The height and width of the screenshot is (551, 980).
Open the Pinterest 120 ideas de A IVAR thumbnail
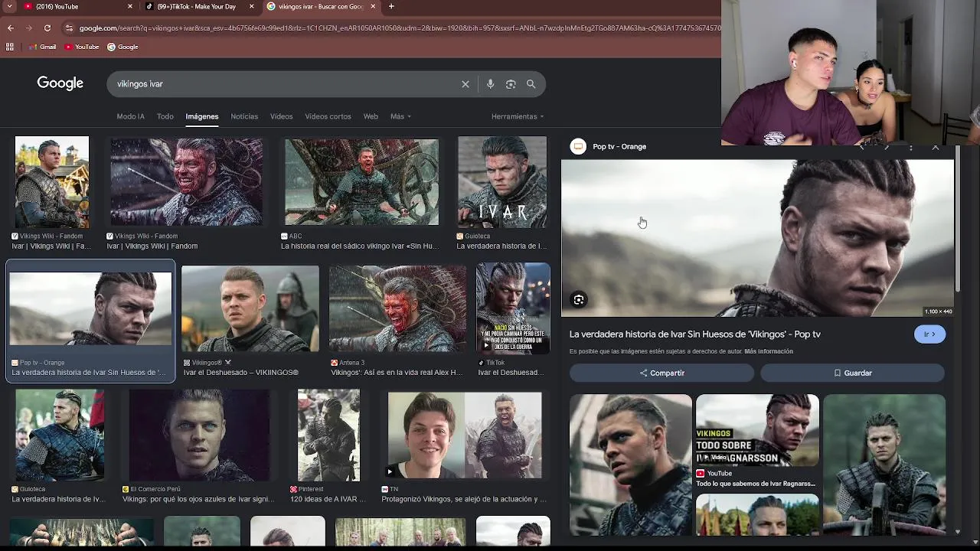click(328, 435)
